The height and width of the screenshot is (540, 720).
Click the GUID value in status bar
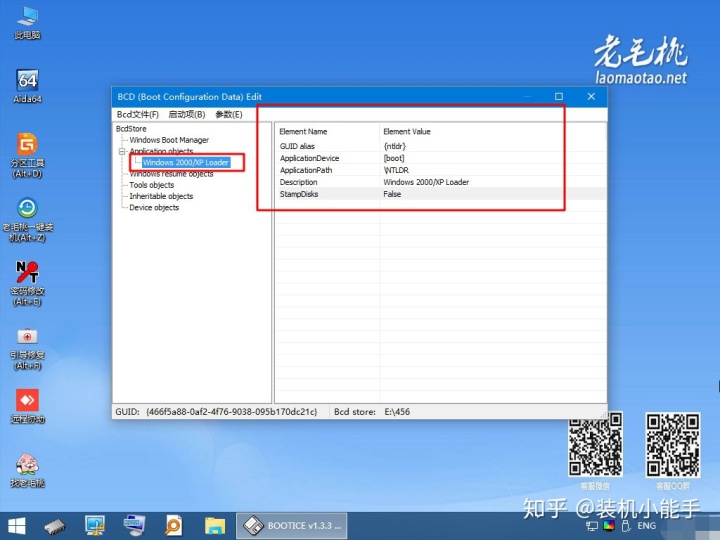click(231, 411)
